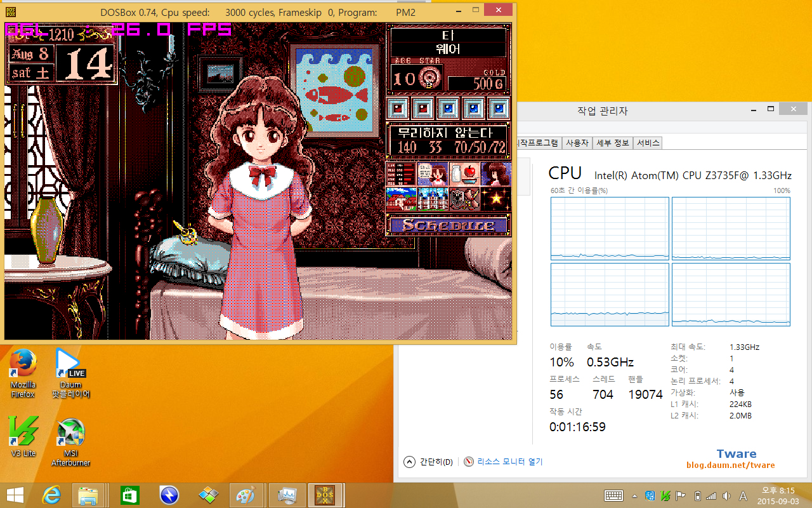Screen dimensions: 812x508
Task: Open V3 Lite desktop shortcut
Action: (23, 437)
